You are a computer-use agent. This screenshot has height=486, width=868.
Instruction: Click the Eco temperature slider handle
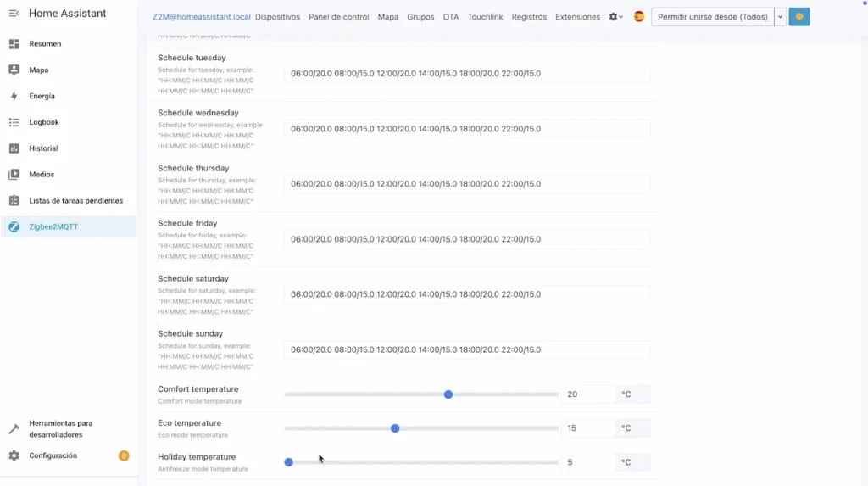[395, 428]
